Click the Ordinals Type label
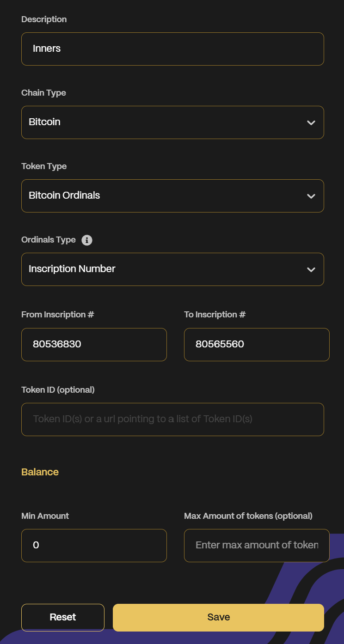Image resolution: width=344 pixels, height=644 pixels. (49, 240)
